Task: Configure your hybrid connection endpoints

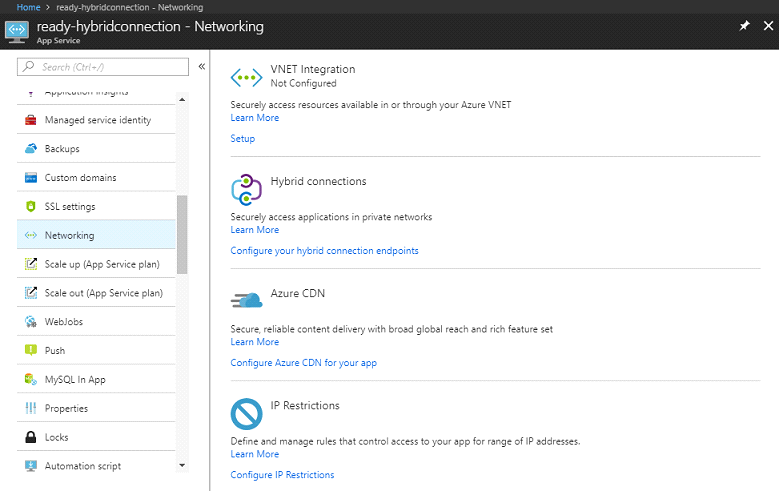Action: pyautogui.click(x=324, y=251)
